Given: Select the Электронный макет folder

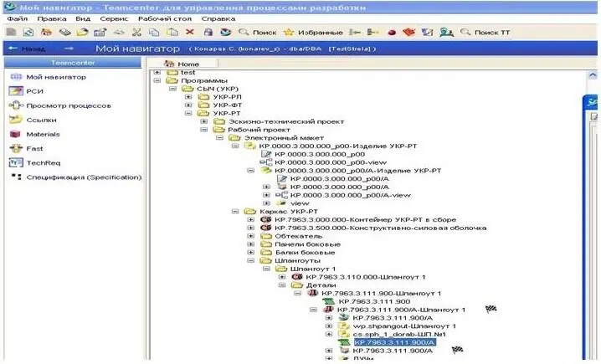Looking at the screenshot, I should coord(284,137).
